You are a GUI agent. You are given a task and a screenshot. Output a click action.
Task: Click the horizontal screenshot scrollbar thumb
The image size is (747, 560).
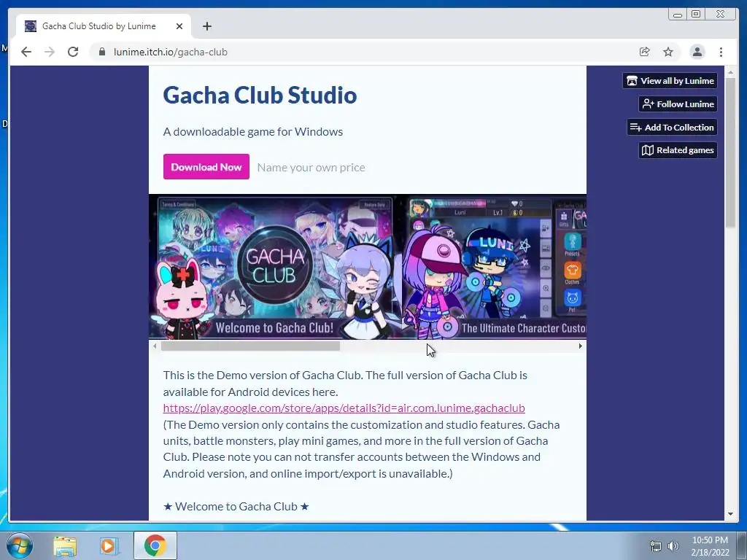[251, 346]
